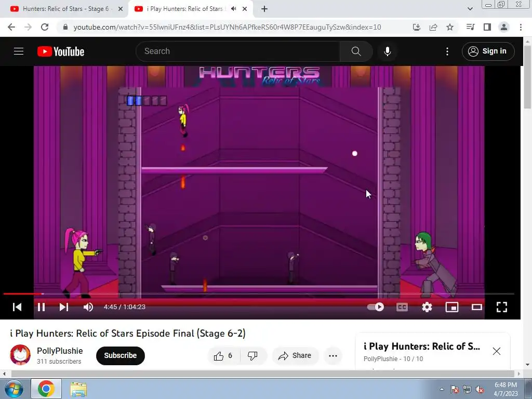Image resolution: width=532 pixels, height=399 pixels.
Task: View site info lock icon
Action: pos(65,27)
